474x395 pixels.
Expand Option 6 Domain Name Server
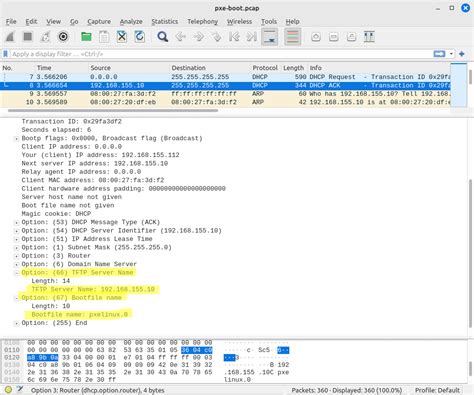[x=16, y=264]
